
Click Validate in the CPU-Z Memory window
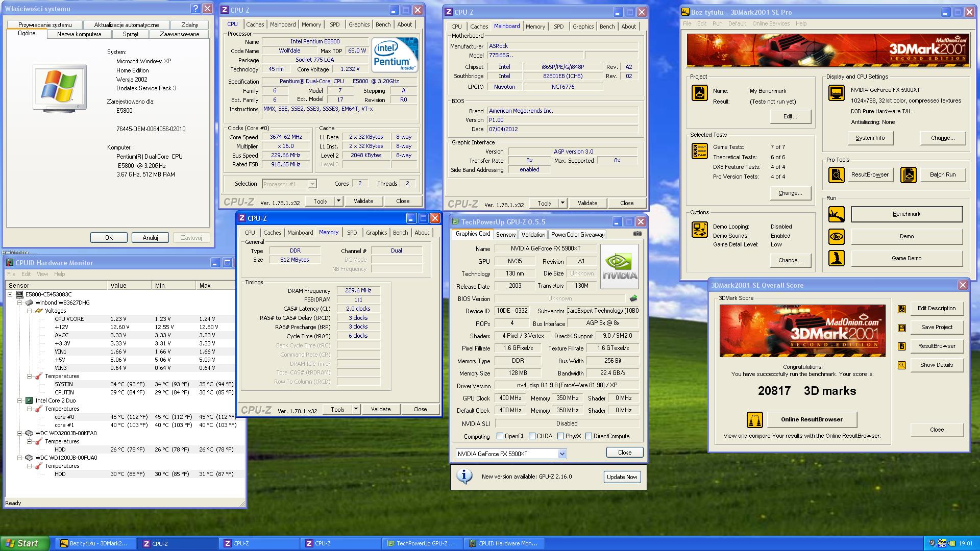coord(381,410)
